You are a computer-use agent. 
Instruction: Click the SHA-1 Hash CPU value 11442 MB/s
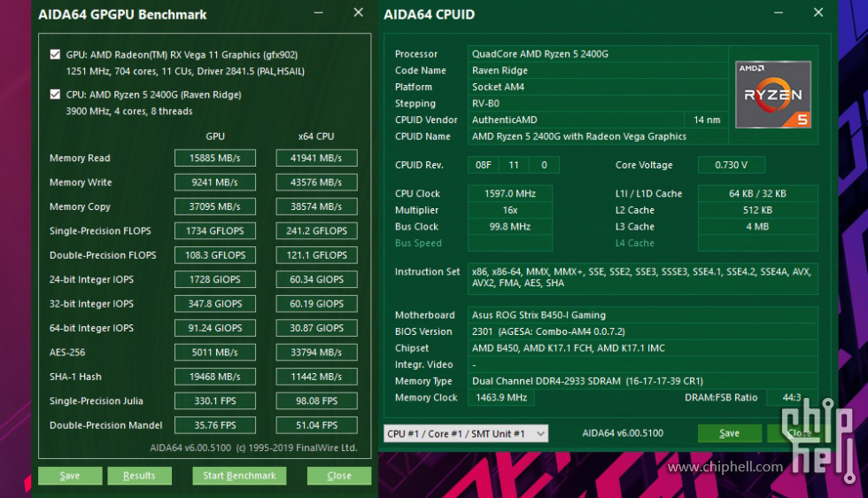[x=316, y=377]
